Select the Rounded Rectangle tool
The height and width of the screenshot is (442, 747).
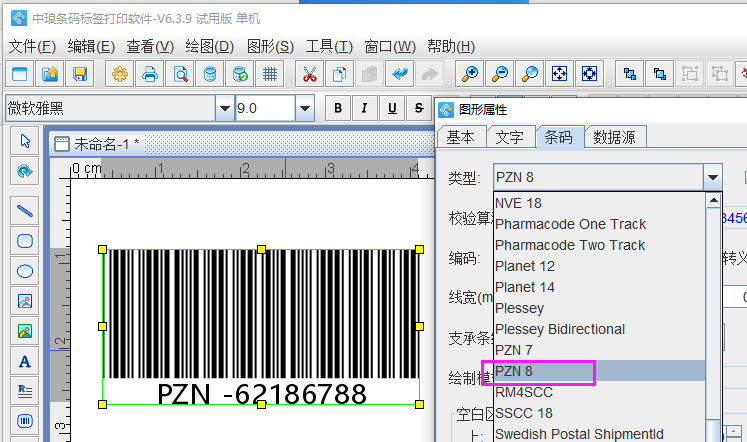(26, 240)
